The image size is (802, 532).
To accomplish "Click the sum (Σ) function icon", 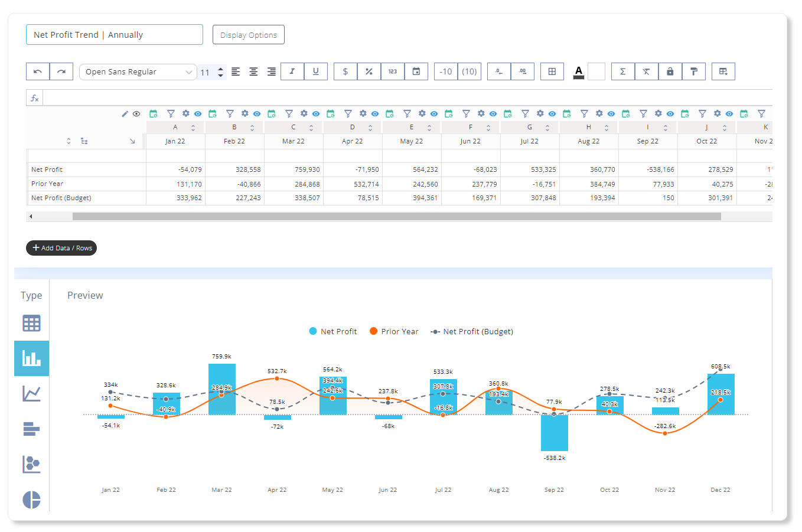I will pos(622,71).
